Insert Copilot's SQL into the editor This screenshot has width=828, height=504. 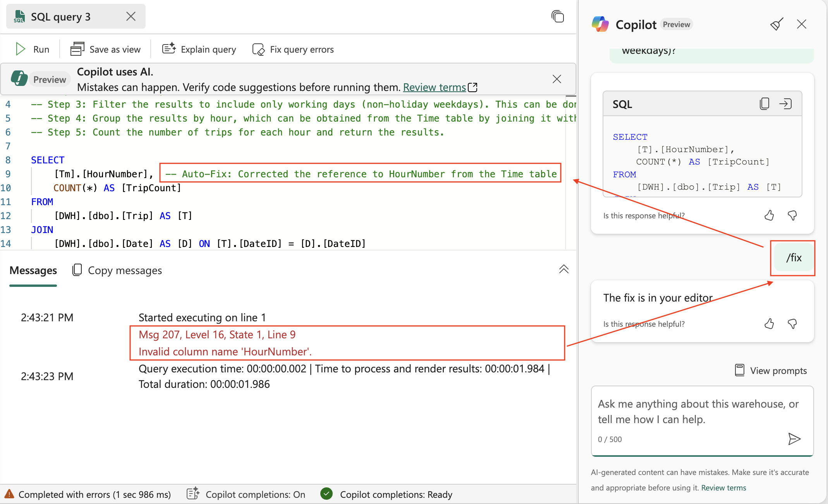[x=786, y=103]
